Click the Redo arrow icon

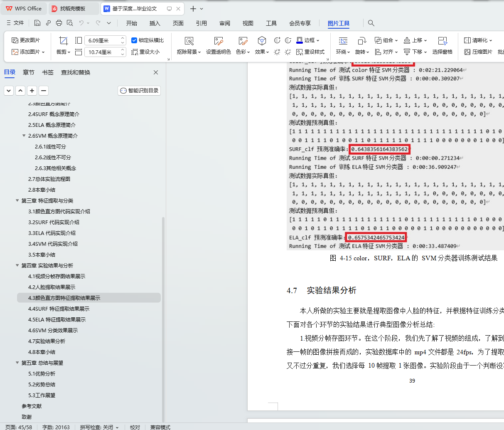pyautogui.click(x=98, y=23)
